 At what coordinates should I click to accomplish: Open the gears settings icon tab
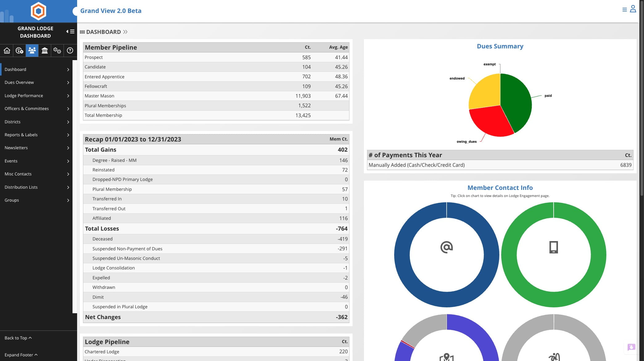57,51
